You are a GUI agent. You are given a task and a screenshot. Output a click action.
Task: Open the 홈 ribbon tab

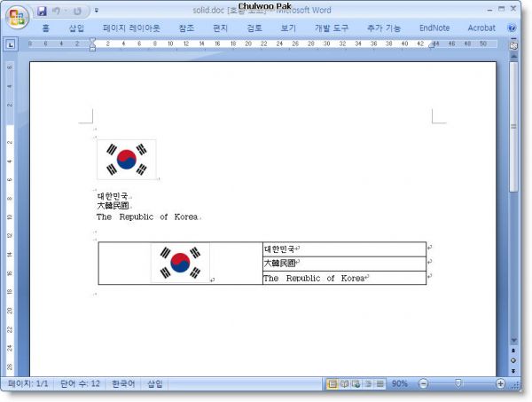(46, 28)
